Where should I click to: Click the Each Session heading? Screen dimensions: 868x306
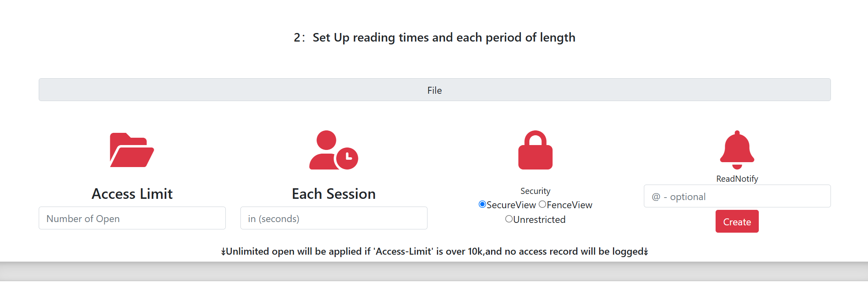[334, 194]
